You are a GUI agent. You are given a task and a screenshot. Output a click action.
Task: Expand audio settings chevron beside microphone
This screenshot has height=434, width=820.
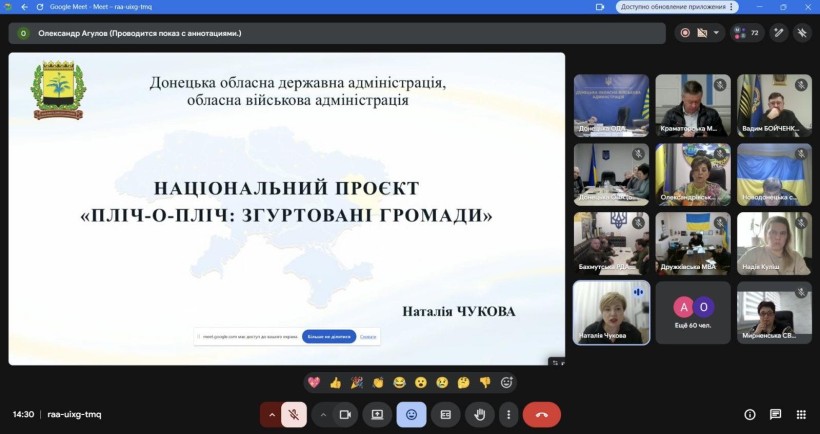point(271,415)
